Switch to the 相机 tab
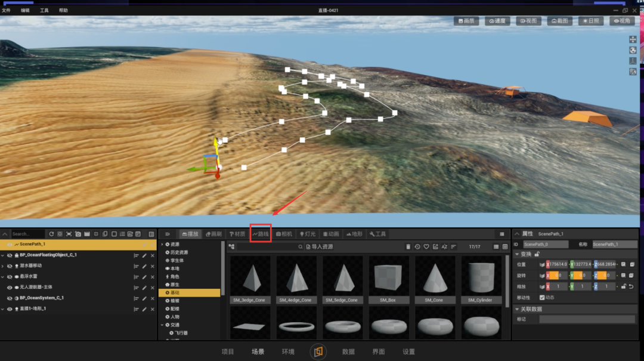 coord(284,233)
